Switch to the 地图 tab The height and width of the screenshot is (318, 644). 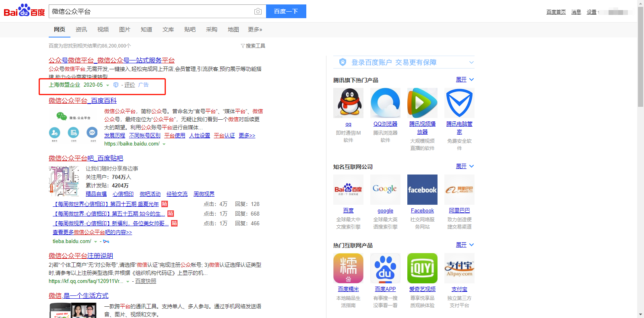(233, 29)
